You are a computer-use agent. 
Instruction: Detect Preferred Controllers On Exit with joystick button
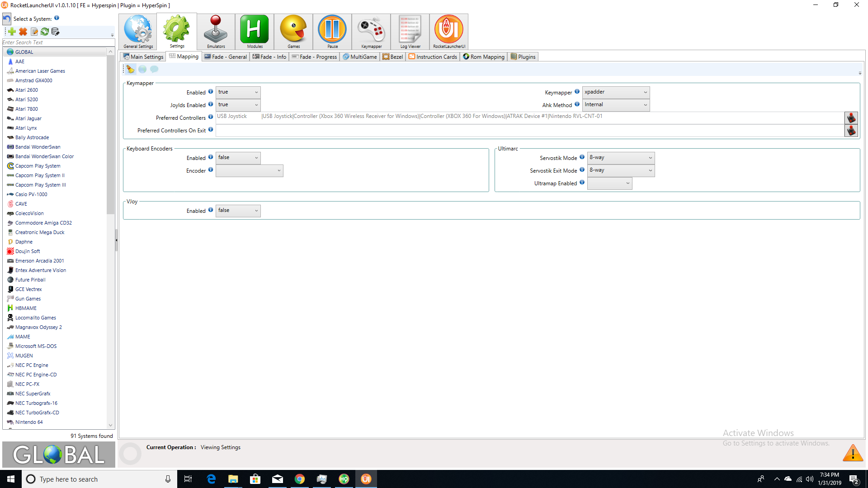point(851,131)
